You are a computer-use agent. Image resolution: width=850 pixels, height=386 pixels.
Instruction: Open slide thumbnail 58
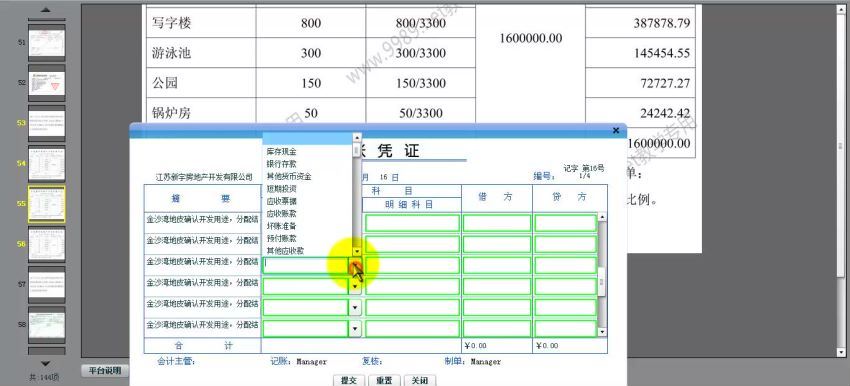[47, 325]
